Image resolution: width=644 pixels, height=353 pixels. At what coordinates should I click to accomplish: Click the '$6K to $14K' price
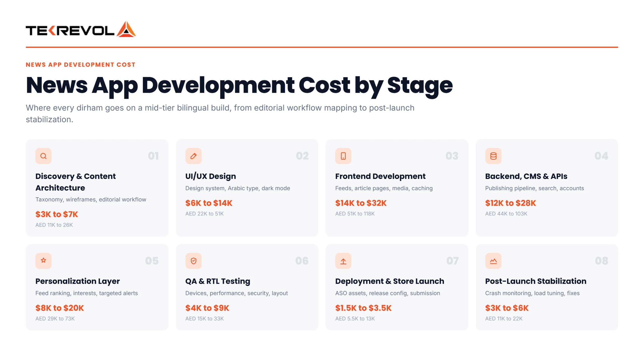tap(209, 203)
